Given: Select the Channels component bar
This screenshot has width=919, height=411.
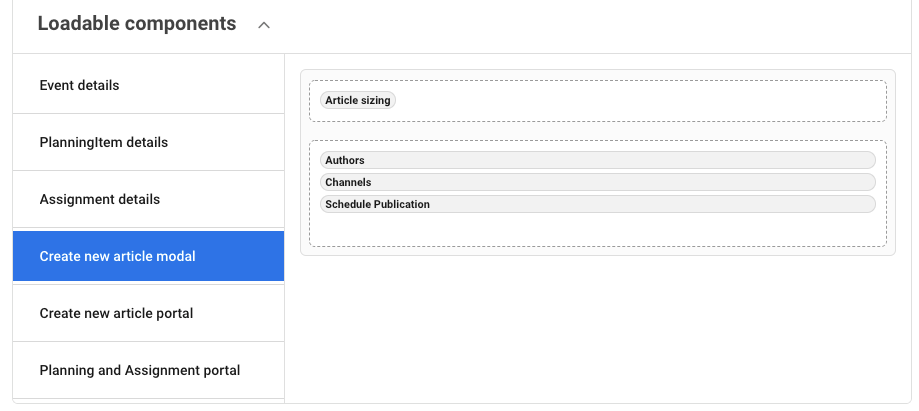Looking at the screenshot, I should 597,182.
